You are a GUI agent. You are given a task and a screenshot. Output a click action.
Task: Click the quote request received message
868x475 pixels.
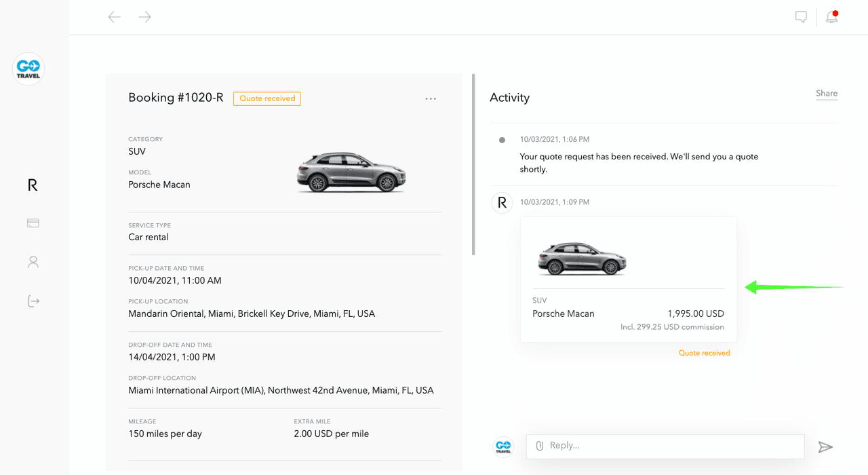point(639,163)
